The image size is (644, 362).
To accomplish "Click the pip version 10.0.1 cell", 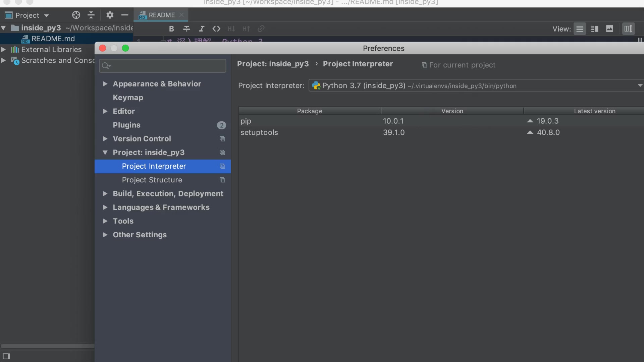I will [x=393, y=121].
